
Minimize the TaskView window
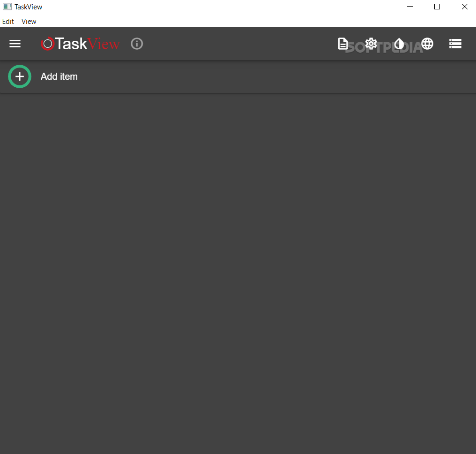(410, 7)
